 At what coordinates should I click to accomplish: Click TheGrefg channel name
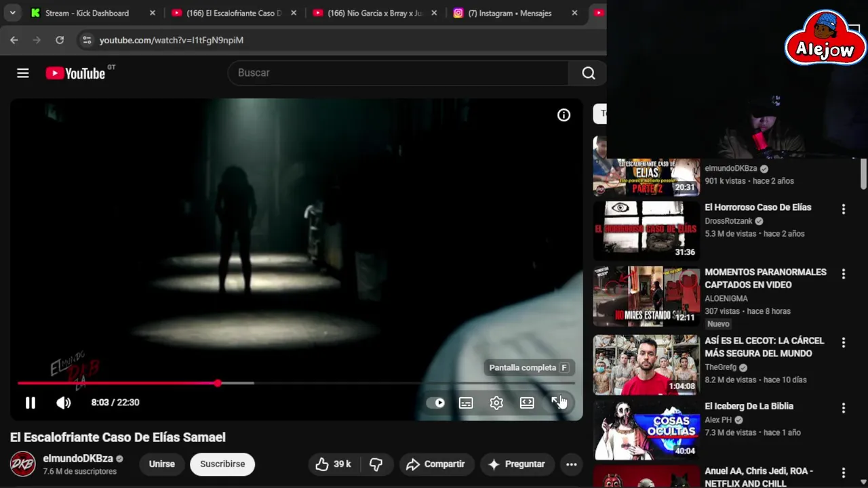point(720,367)
